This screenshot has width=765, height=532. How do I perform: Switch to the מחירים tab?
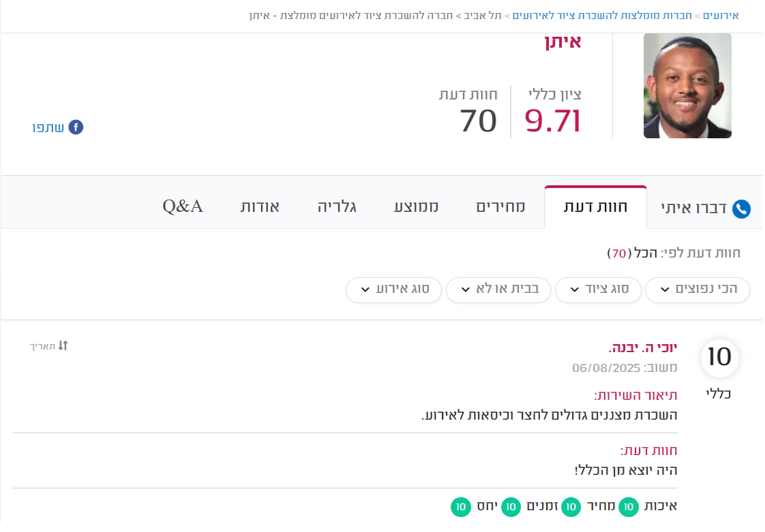point(500,207)
